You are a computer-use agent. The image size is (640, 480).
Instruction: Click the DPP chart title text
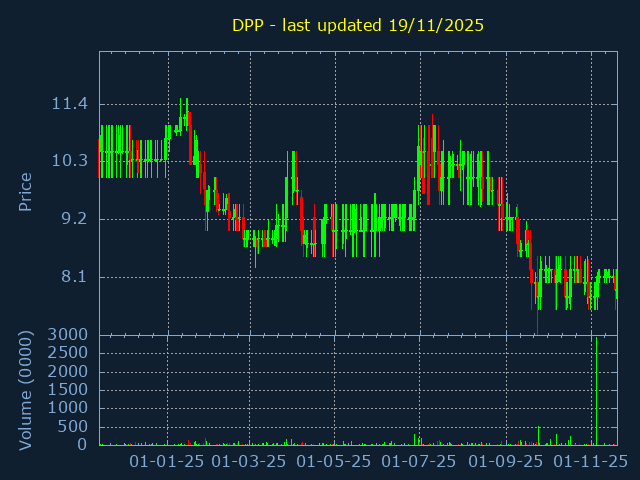(358, 25)
